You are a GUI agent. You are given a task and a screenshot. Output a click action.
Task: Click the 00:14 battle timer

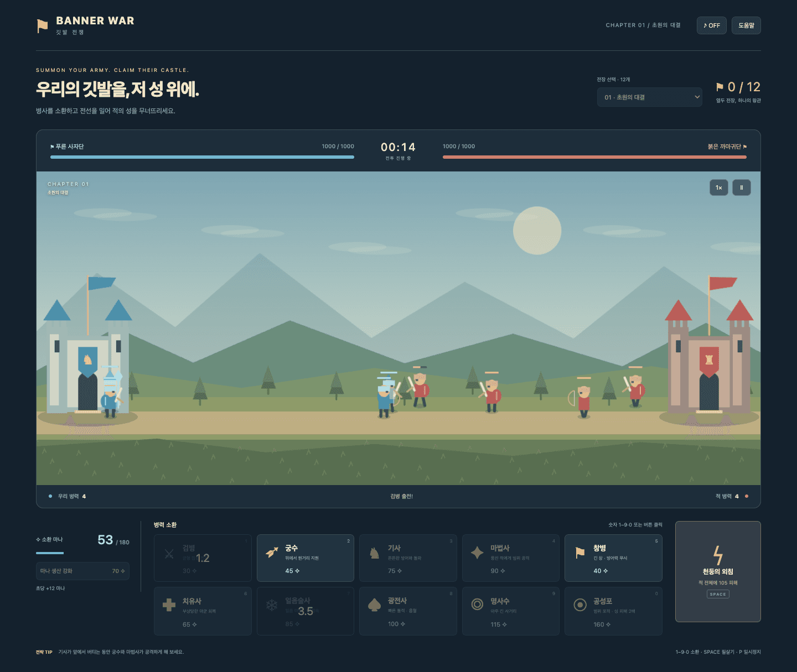click(x=398, y=147)
